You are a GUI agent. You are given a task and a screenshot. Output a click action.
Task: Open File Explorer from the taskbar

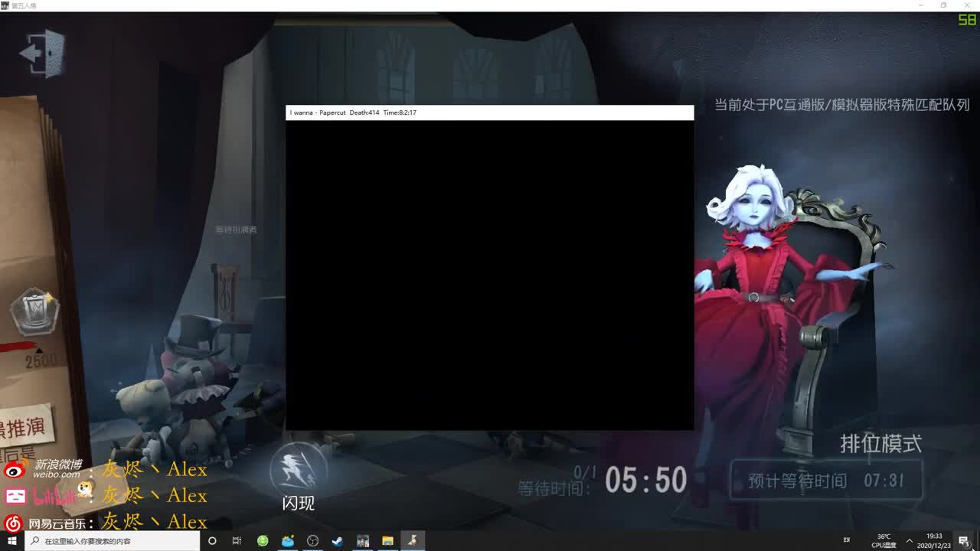click(x=387, y=540)
